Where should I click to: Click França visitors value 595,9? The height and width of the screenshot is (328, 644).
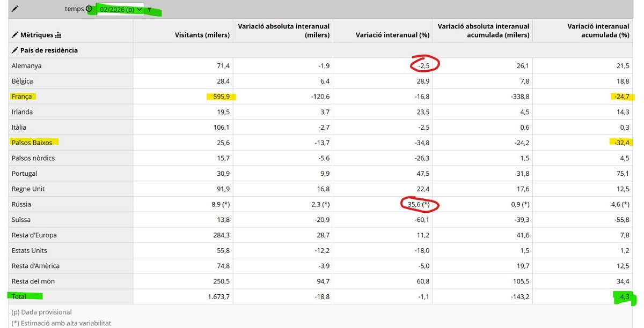[x=221, y=96]
